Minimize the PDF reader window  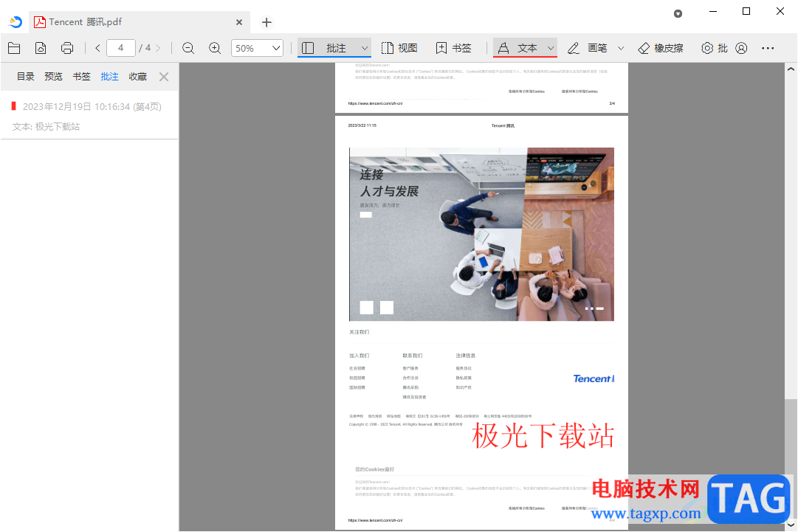(713, 11)
